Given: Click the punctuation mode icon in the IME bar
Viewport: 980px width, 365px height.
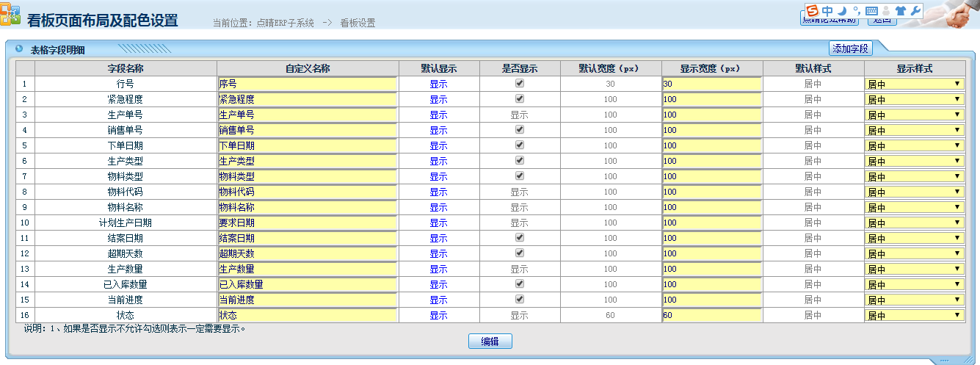Looking at the screenshot, I should 856,11.
